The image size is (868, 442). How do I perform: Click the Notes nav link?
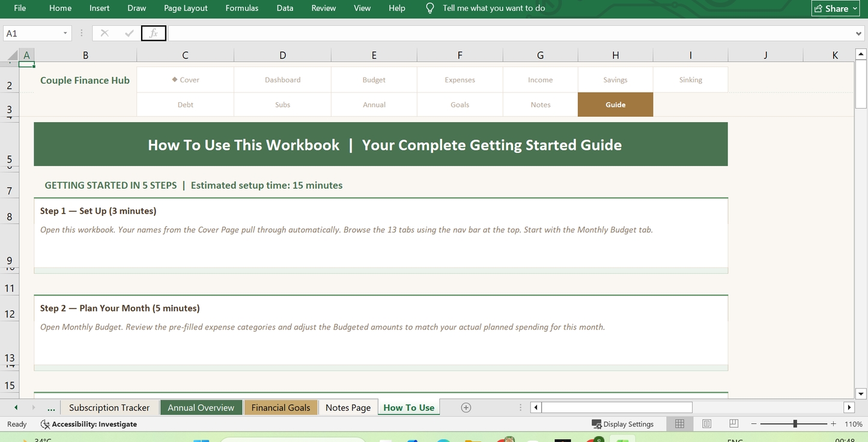point(541,105)
